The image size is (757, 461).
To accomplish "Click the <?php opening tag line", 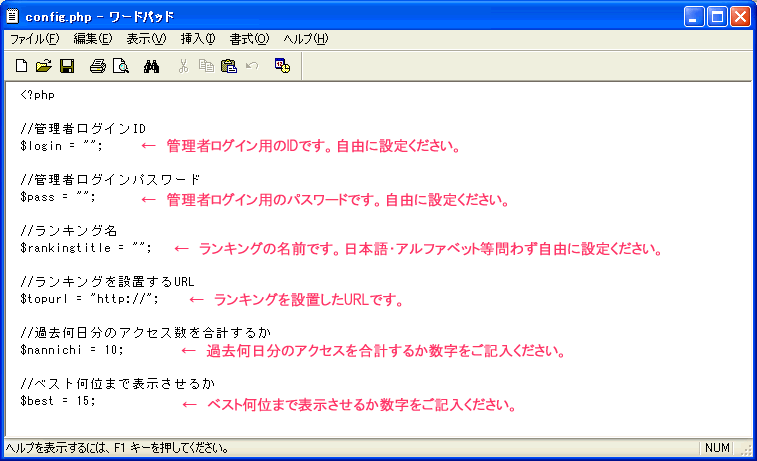I will click(38, 95).
